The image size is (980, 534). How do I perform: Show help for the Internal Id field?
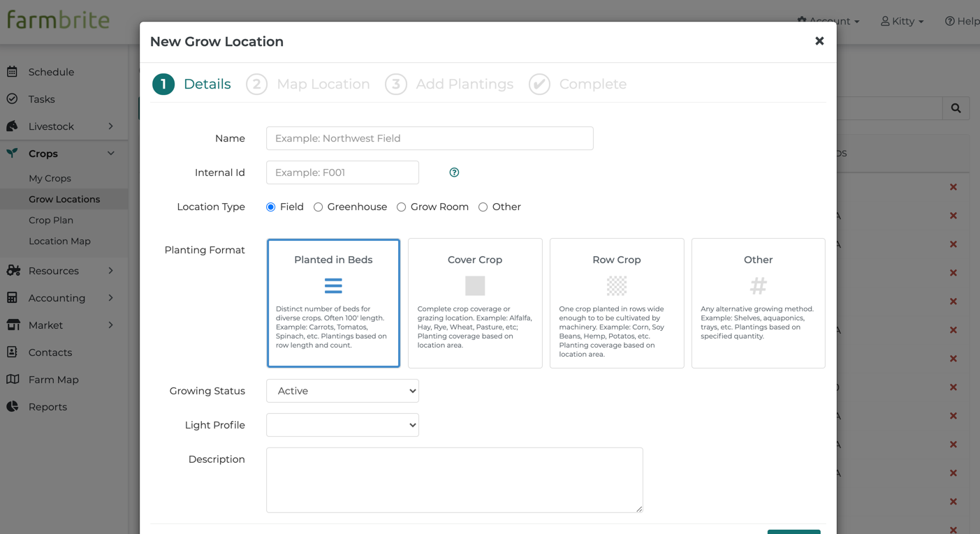pos(454,172)
